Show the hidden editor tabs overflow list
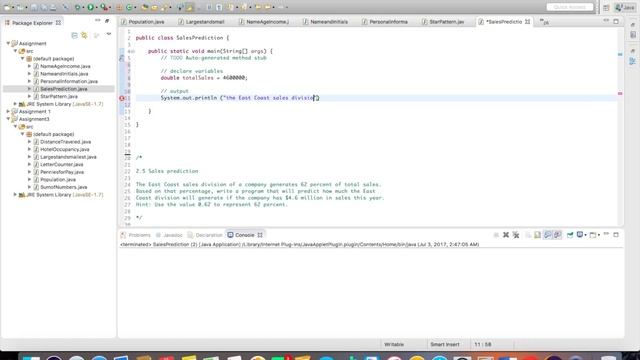The height and width of the screenshot is (360, 640). (x=544, y=22)
